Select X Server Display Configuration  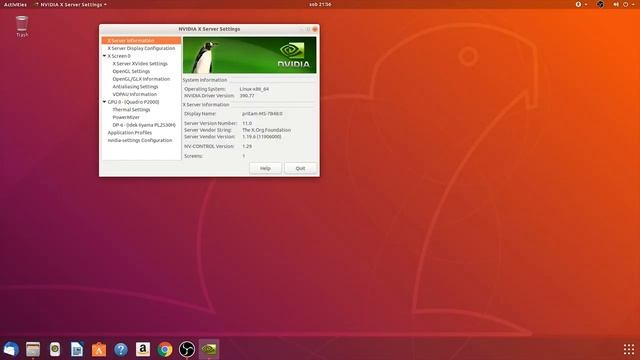point(141,48)
